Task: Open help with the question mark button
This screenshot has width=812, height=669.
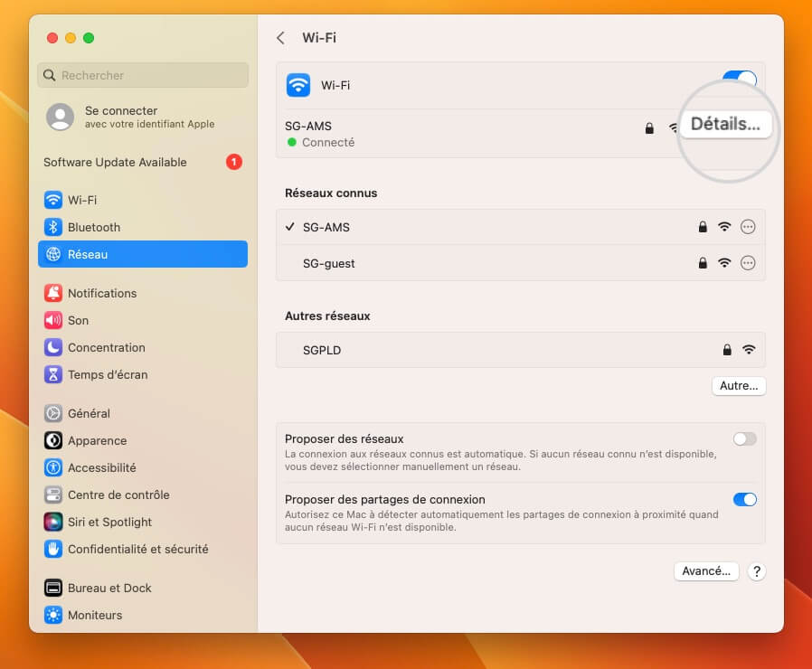Action: tap(757, 571)
